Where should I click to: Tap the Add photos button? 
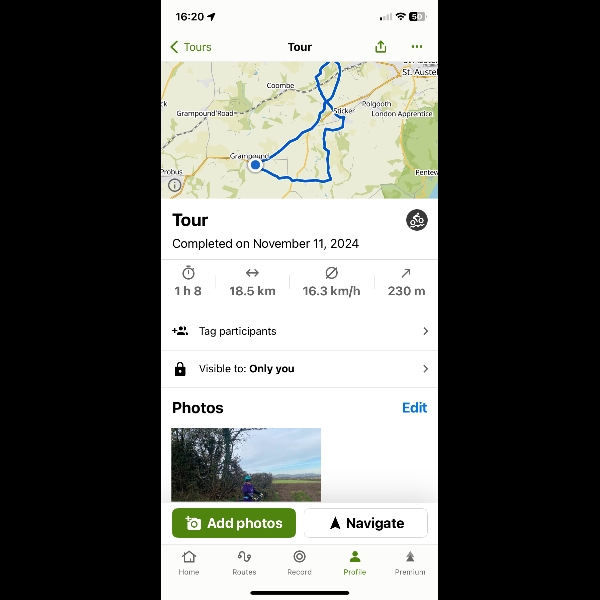234,523
